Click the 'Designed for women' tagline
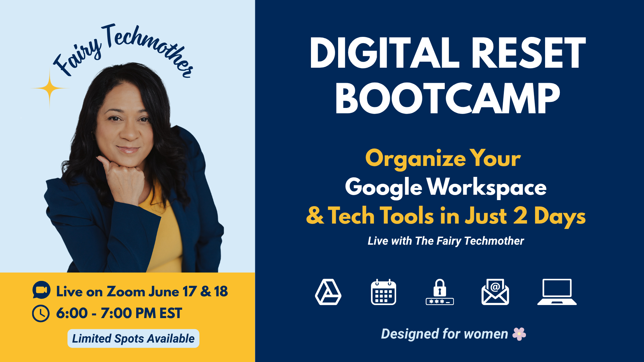The width and height of the screenshot is (644, 362). tap(444, 334)
